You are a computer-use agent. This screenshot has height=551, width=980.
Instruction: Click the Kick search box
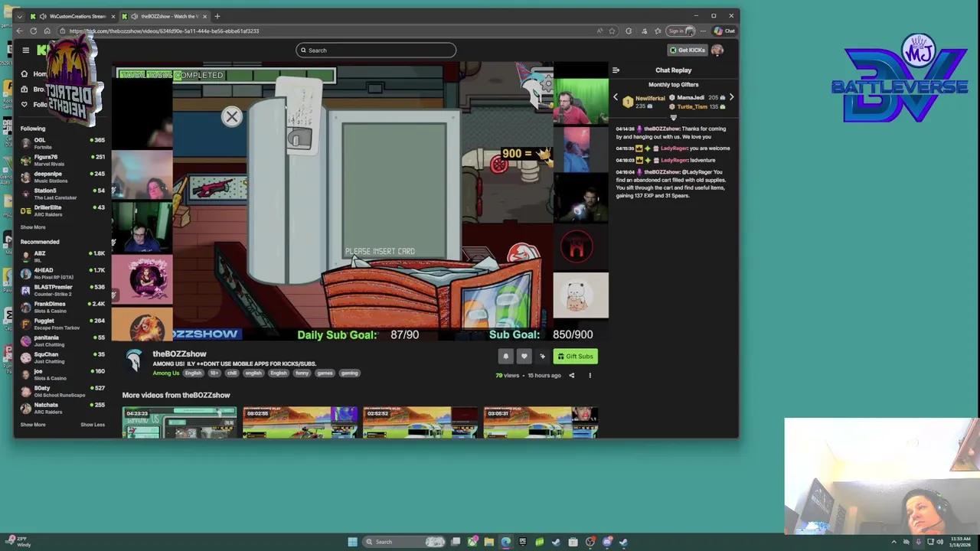pos(376,51)
